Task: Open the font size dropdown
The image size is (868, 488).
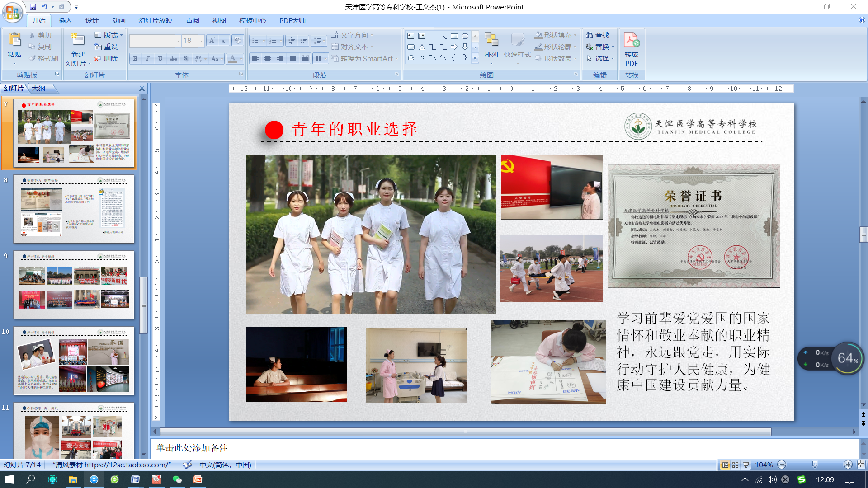Action: click(x=201, y=41)
